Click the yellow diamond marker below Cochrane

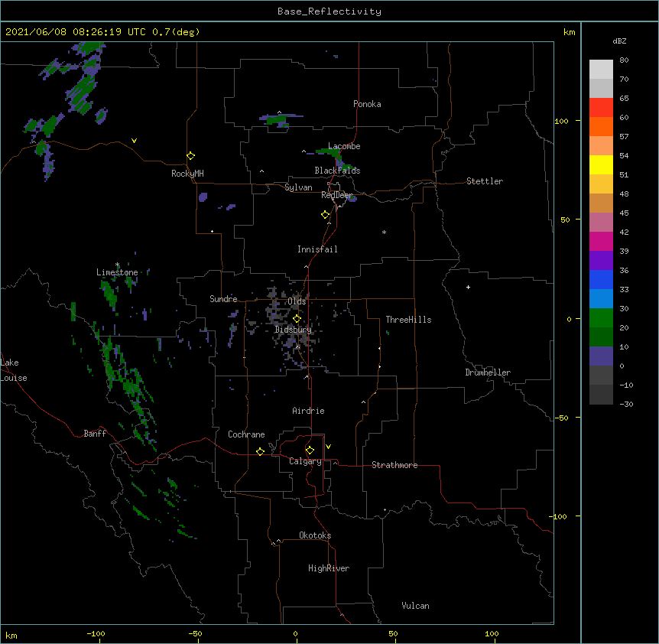(x=260, y=451)
